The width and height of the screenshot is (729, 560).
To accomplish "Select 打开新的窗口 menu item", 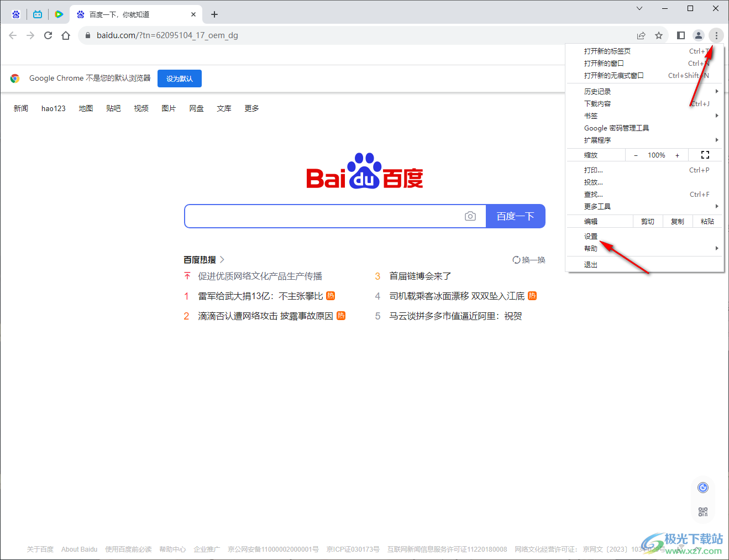I will click(x=645, y=63).
